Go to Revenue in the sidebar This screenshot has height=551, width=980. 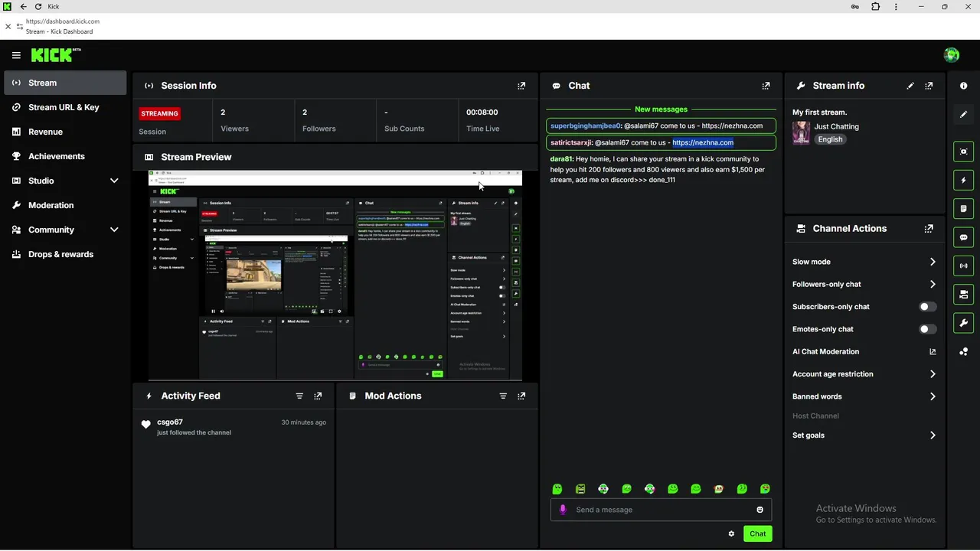click(65, 132)
